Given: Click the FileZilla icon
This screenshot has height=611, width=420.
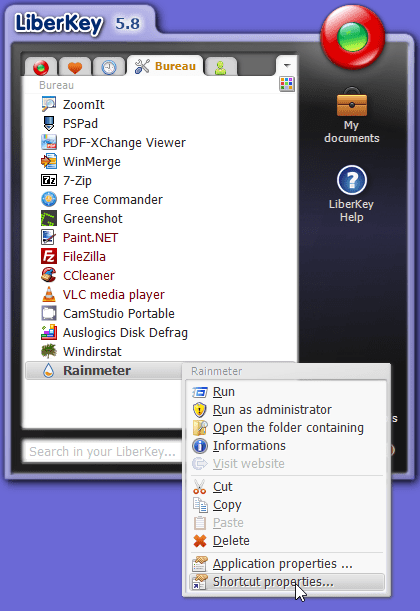Looking at the screenshot, I should point(49,256).
